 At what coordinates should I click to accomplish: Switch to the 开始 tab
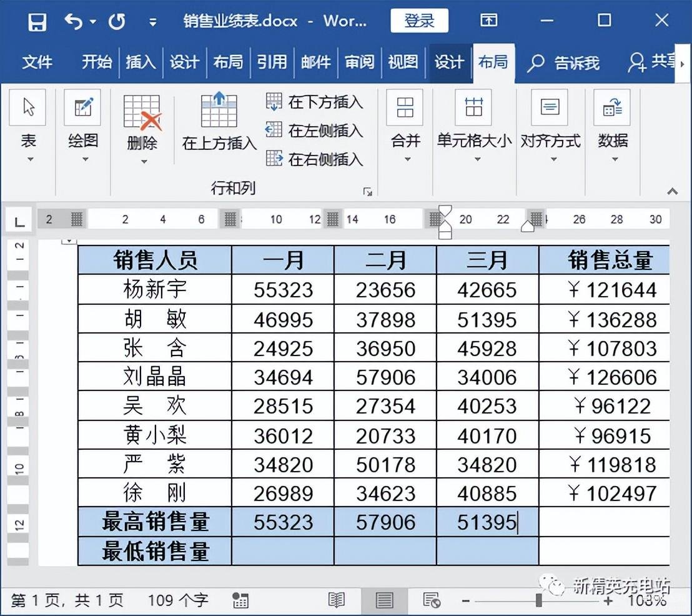97,62
